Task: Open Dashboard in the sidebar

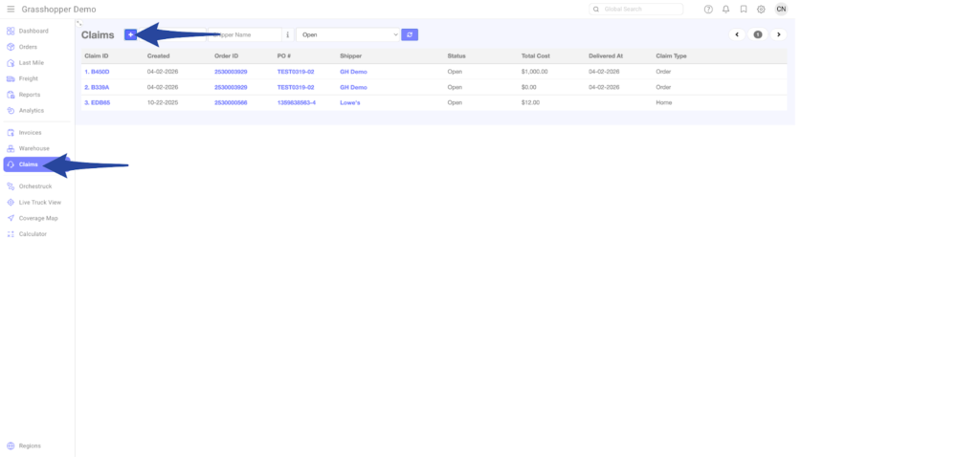Action: [x=33, y=31]
